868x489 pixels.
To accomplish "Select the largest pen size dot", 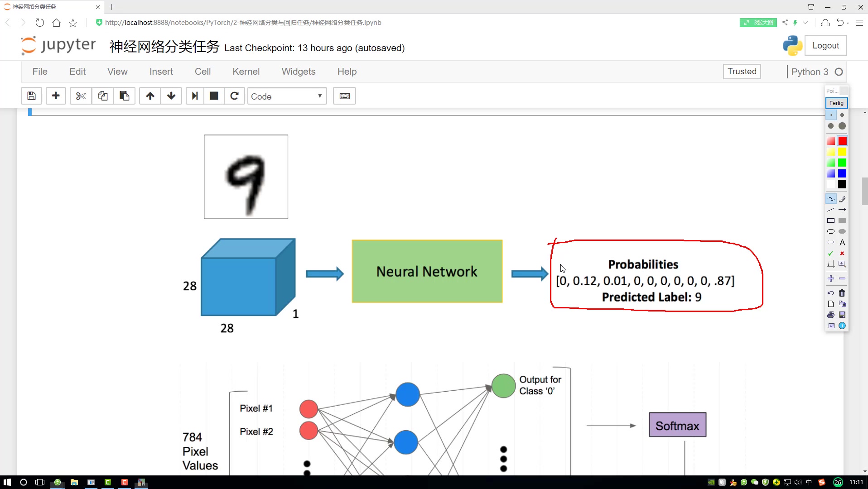I will [x=842, y=126].
